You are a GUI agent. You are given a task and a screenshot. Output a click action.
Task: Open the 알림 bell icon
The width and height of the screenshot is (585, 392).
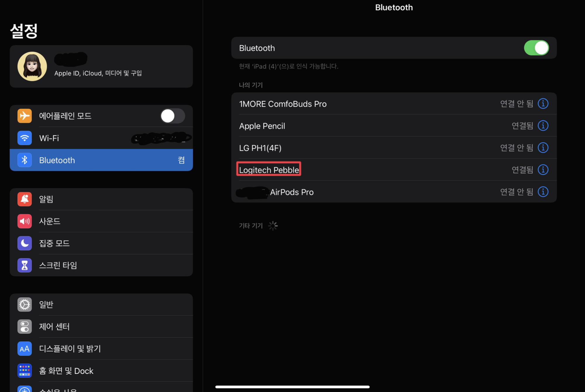(25, 199)
